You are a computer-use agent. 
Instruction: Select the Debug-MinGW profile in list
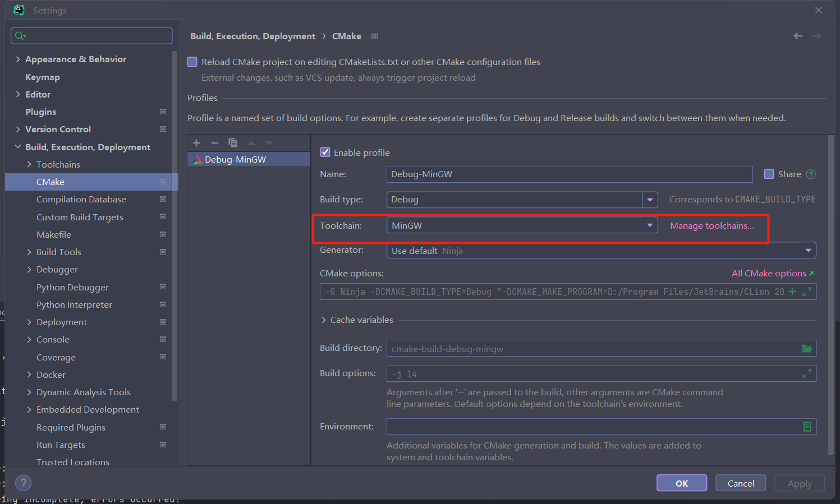click(249, 159)
